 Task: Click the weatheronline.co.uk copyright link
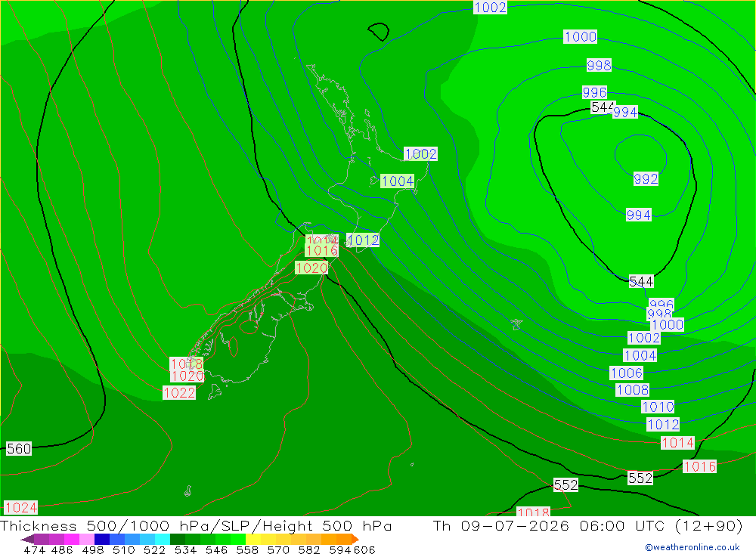692,547
